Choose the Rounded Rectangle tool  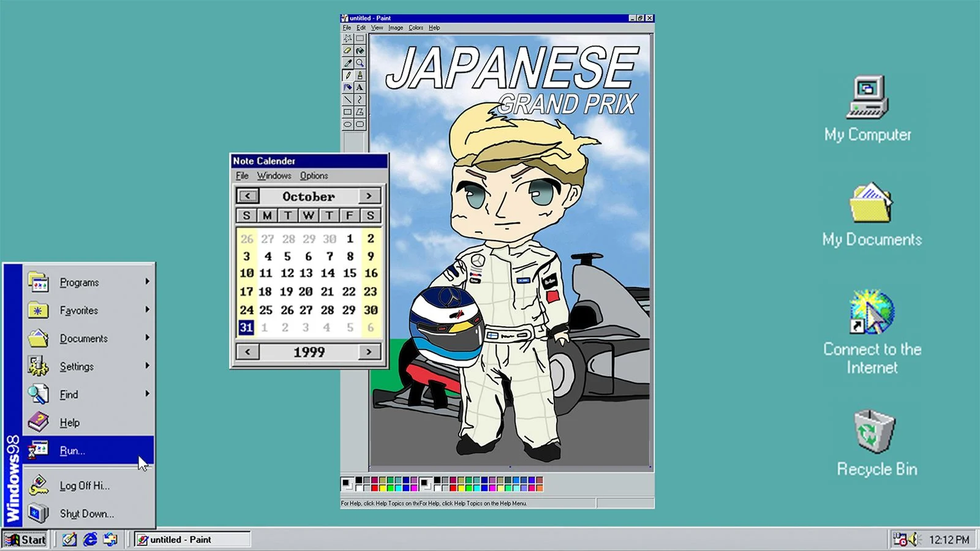pos(360,124)
